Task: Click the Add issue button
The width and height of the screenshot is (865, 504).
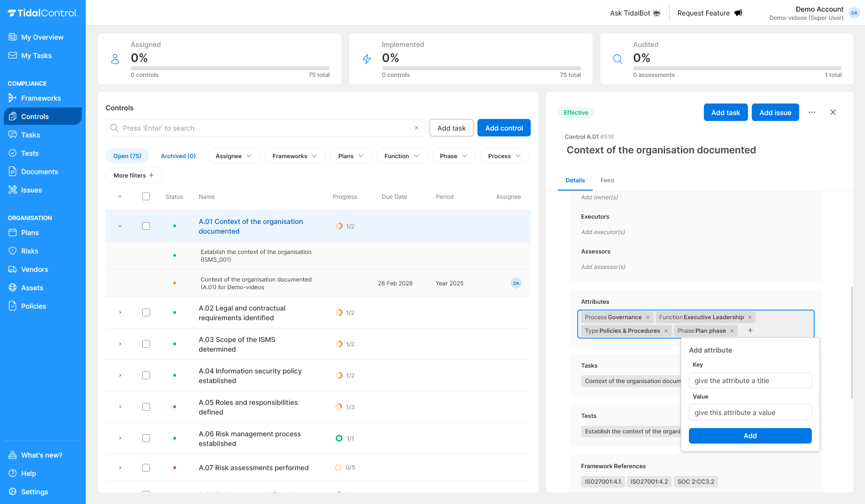Action: [775, 112]
